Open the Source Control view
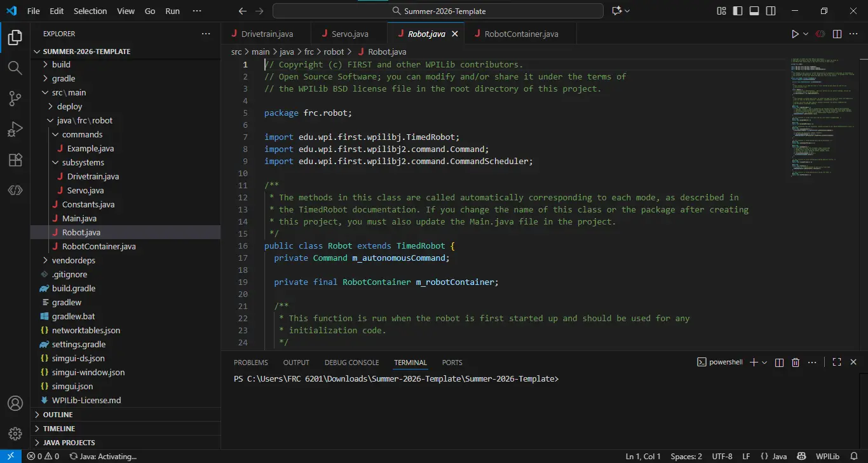868x463 pixels. pyautogui.click(x=15, y=98)
